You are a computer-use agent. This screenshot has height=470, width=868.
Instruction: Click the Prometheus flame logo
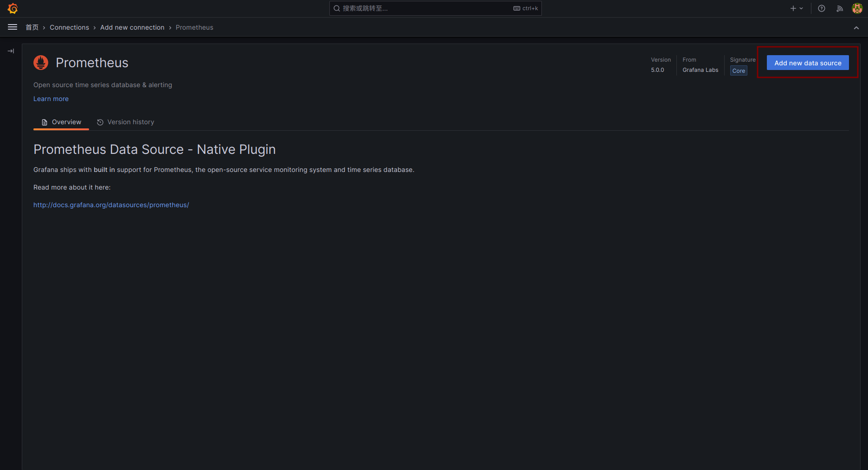pos(41,63)
